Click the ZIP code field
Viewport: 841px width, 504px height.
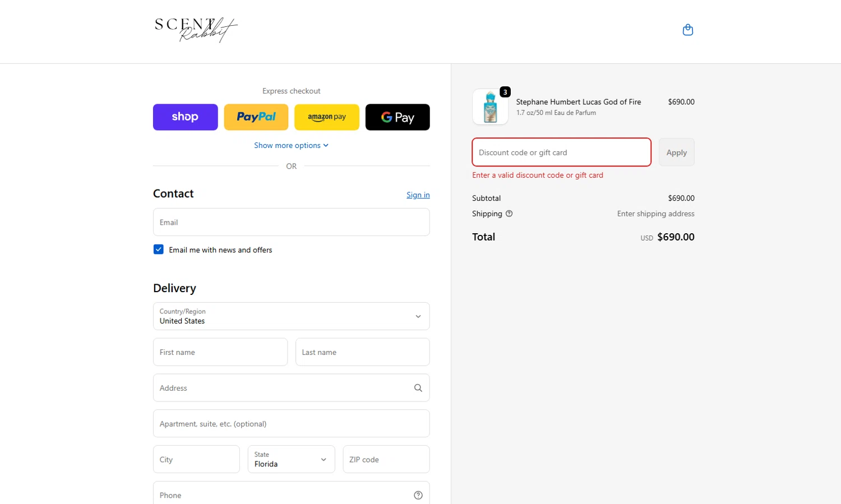click(386, 459)
